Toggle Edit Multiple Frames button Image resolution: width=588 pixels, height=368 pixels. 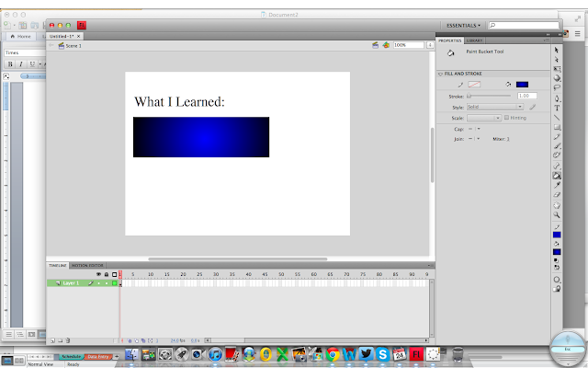tap(143, 340)
